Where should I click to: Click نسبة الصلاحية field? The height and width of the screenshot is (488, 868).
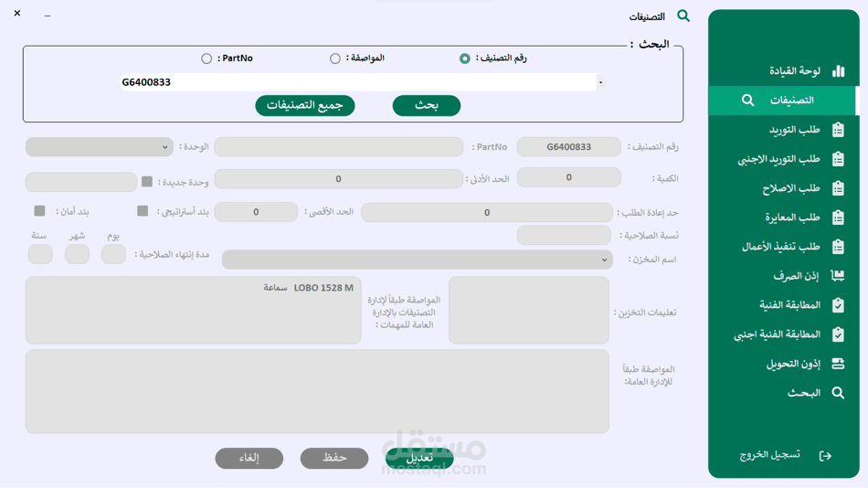tap(564, 236)
